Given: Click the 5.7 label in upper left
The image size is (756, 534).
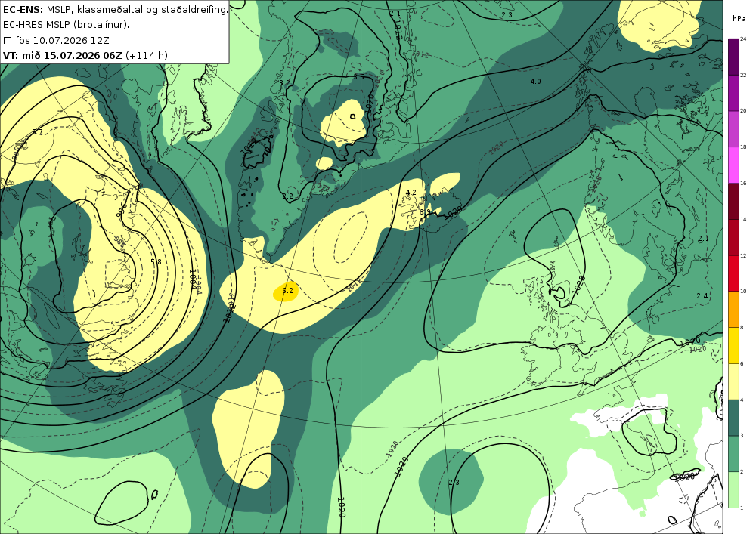Looking at the screenshot, I should [37, 132].
